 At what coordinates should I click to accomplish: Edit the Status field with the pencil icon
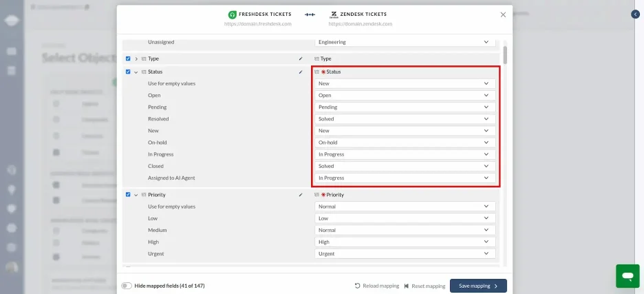tap(301, 72)
